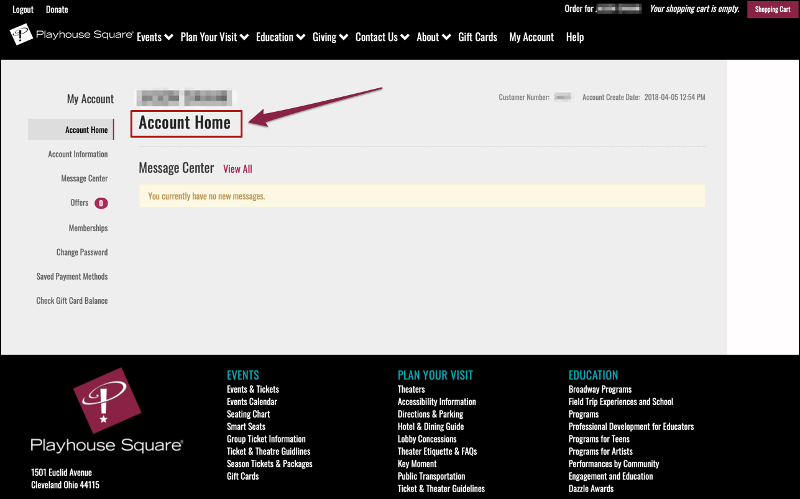
Task: Open Change Password in sidebar
Action: [x=82, y=252]
